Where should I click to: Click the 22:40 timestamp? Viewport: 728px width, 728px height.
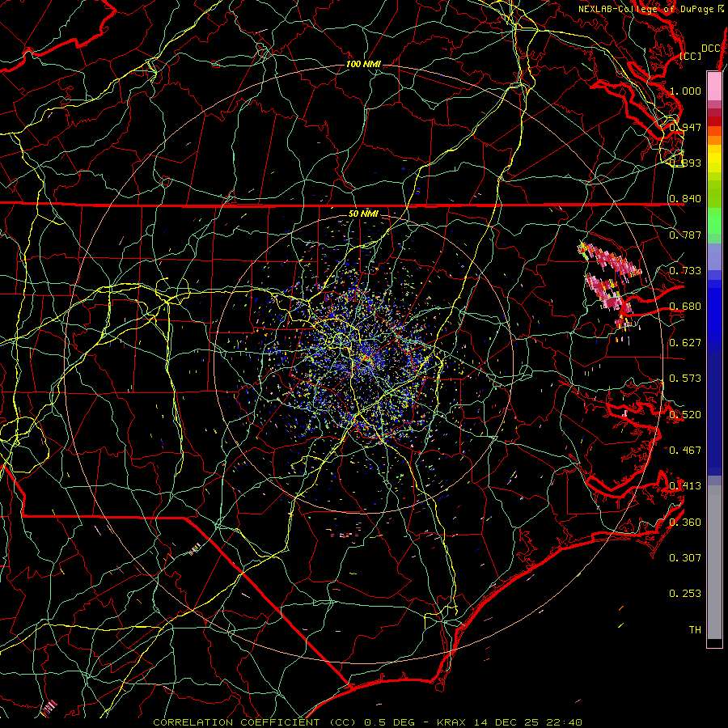click(x=565, y=722)
